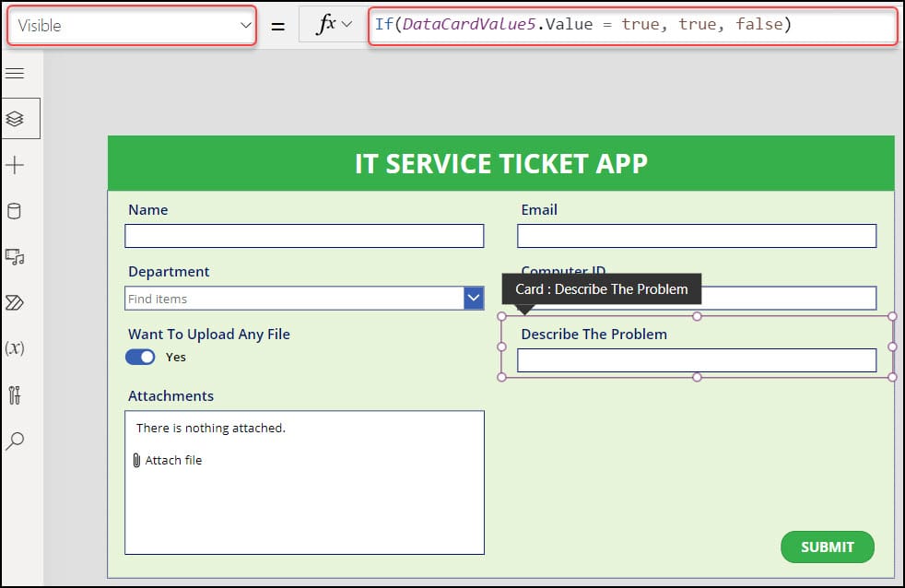Open the Data cylinder icon
Screen dimensions: 905x588
(15, 211)
